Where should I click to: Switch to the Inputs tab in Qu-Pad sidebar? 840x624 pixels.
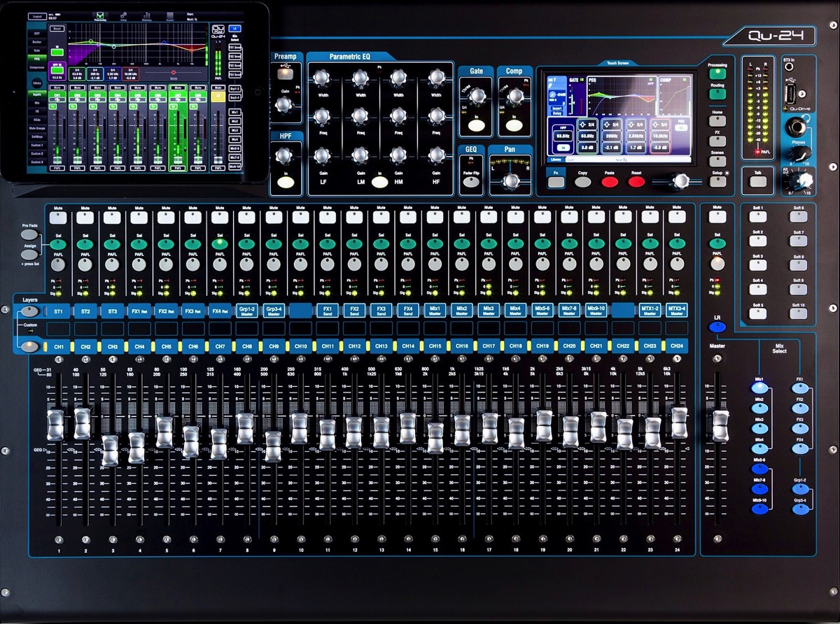pyautogui.click(x=37, y=94)
